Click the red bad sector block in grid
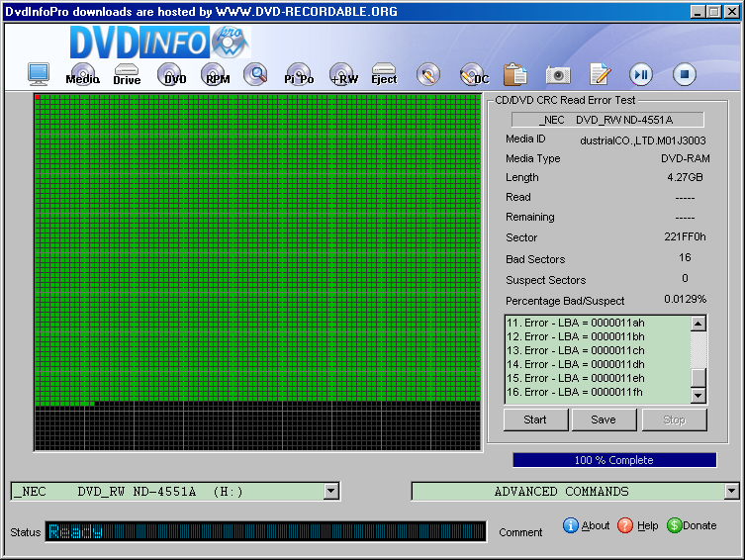 click(x=38, y=97)
